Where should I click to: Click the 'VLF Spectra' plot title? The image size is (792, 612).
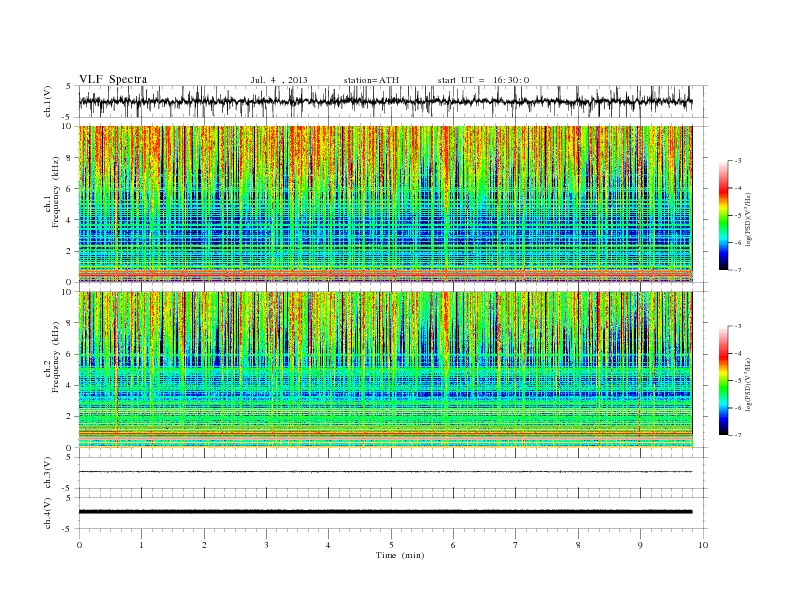point(113,79)
